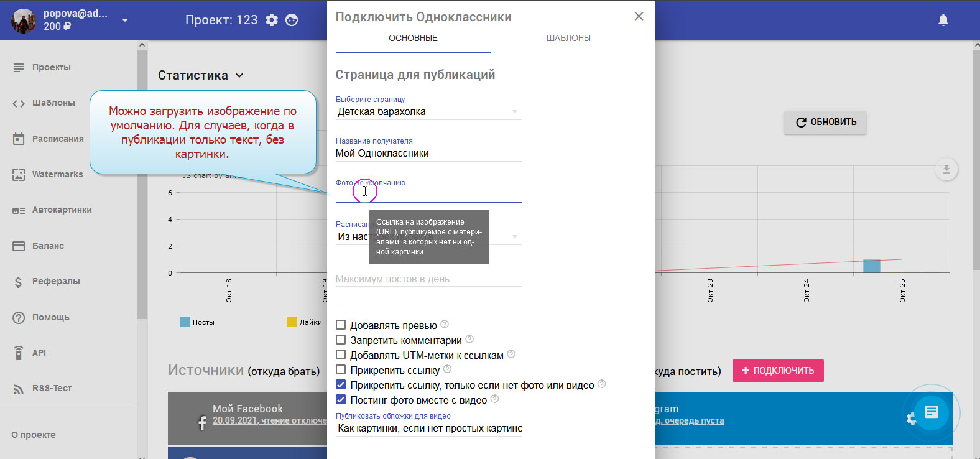The width and height of the screenshot is (980, 459).
Task: Open the RSS-Тест feed icon
Action: tap(19, 389)
